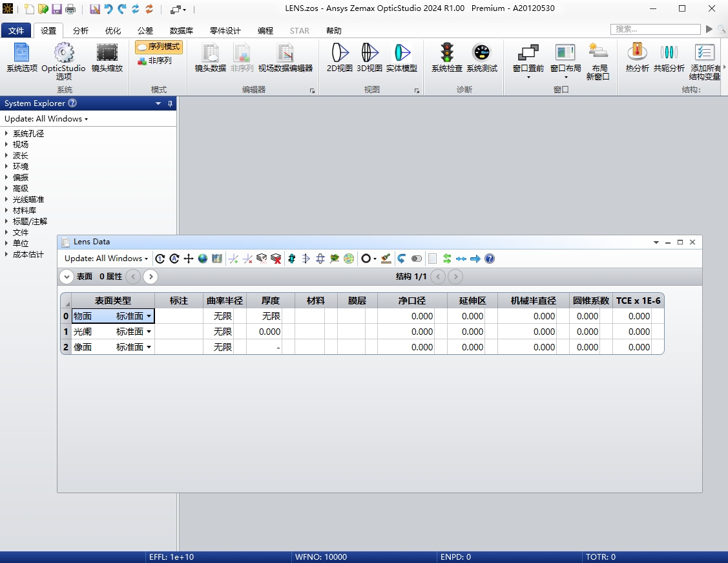Toggle the System Explorer pin
This screenshot has height=563, width=728.
pyautogui.click(x=170, y=103)
